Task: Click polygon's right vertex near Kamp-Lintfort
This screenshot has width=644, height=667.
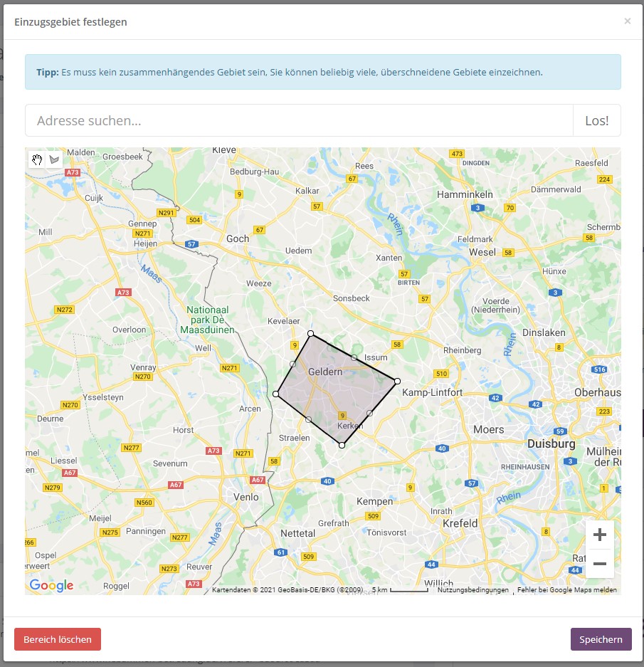Action: (x=397, y=381)
